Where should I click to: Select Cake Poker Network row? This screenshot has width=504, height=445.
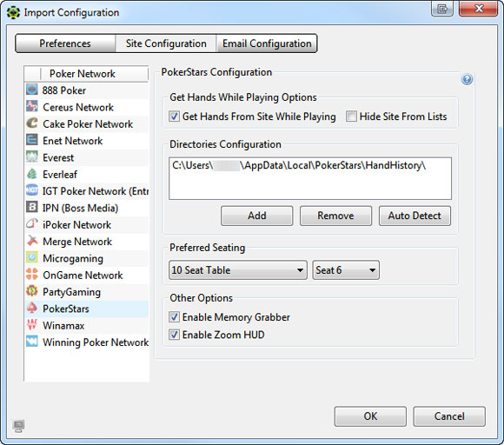click(x=87, y=123)
